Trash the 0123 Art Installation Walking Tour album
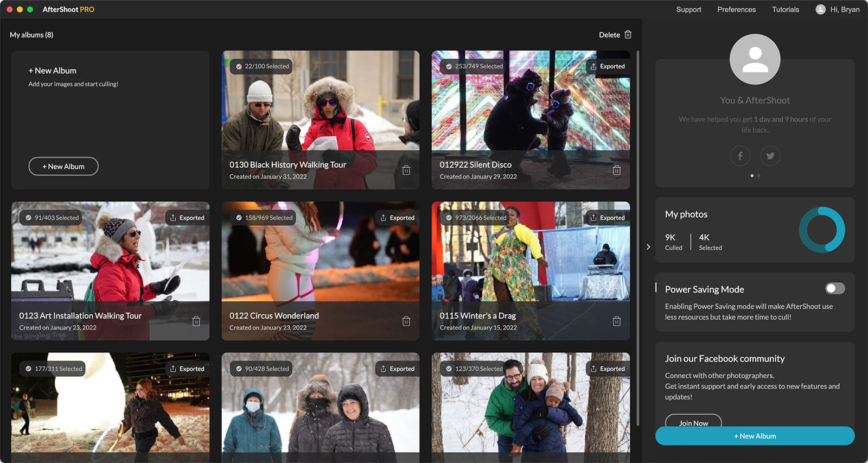This screenshot has height=463, width=868. 196,321
